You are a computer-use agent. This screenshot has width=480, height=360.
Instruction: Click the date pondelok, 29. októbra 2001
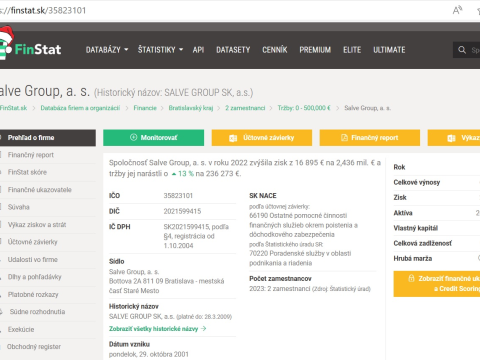[x=149, y=354]
